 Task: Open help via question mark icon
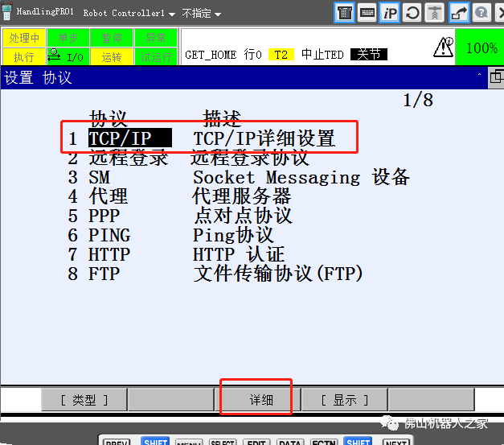tap(481, 13)
